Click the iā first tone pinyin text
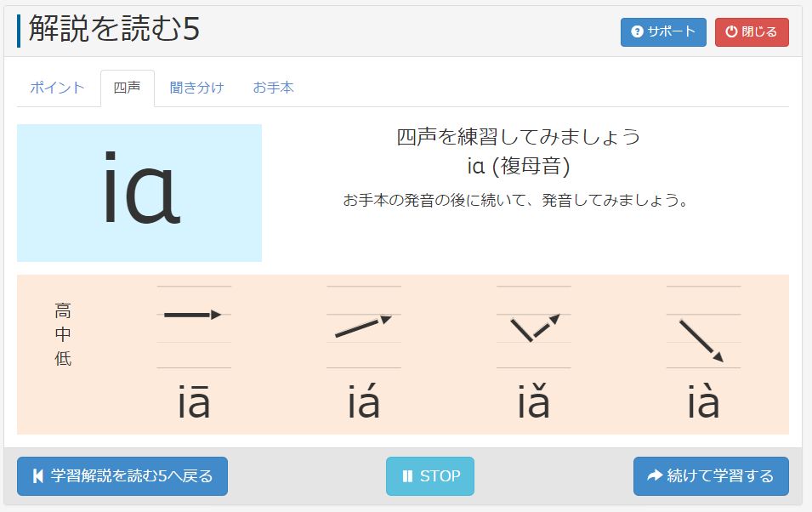812x512 pixels. (x=194, y=401)
